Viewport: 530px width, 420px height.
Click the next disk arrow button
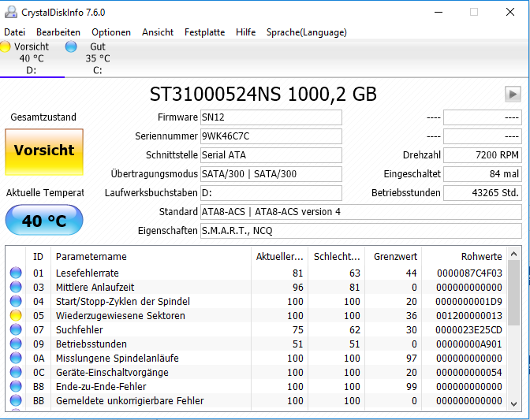513,95
